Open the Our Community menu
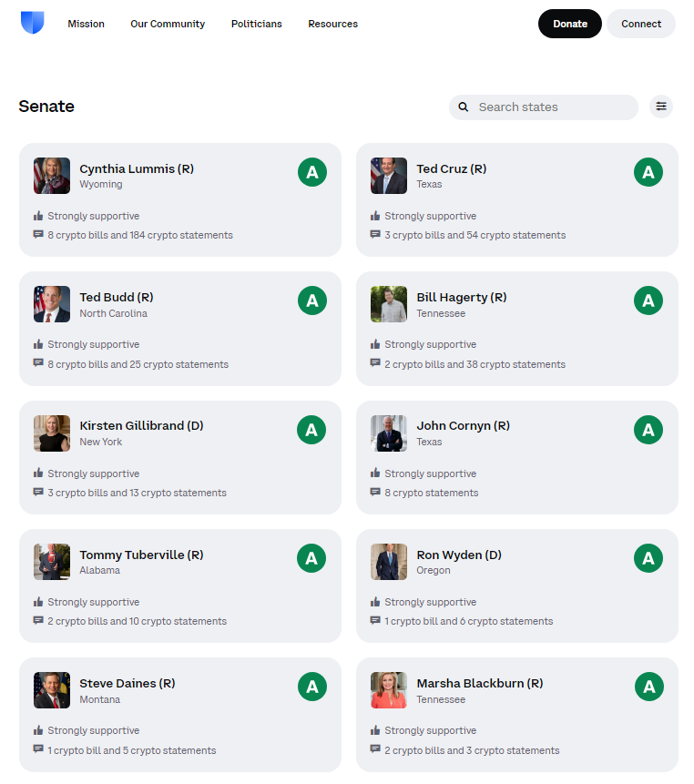The width and height of the screenshot is (694, 784). click(168, 24)
